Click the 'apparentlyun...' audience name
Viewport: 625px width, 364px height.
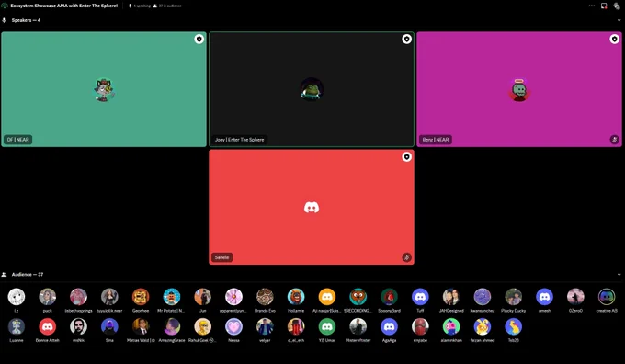click(233, 311)
